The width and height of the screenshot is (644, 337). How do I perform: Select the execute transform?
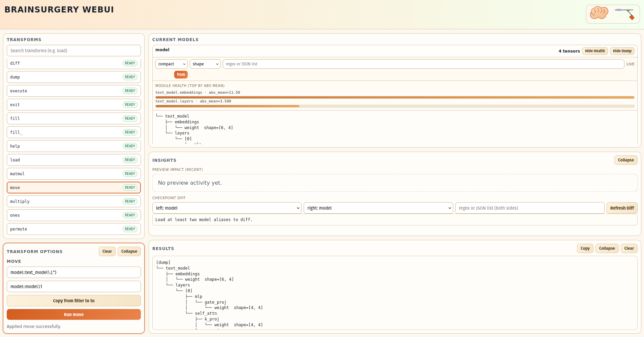coord(74,91)
